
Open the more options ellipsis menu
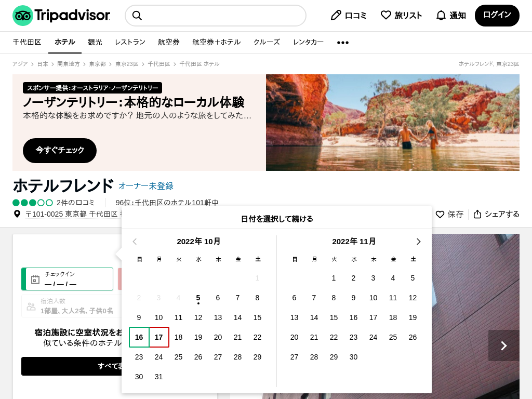(x=343, y=43)
